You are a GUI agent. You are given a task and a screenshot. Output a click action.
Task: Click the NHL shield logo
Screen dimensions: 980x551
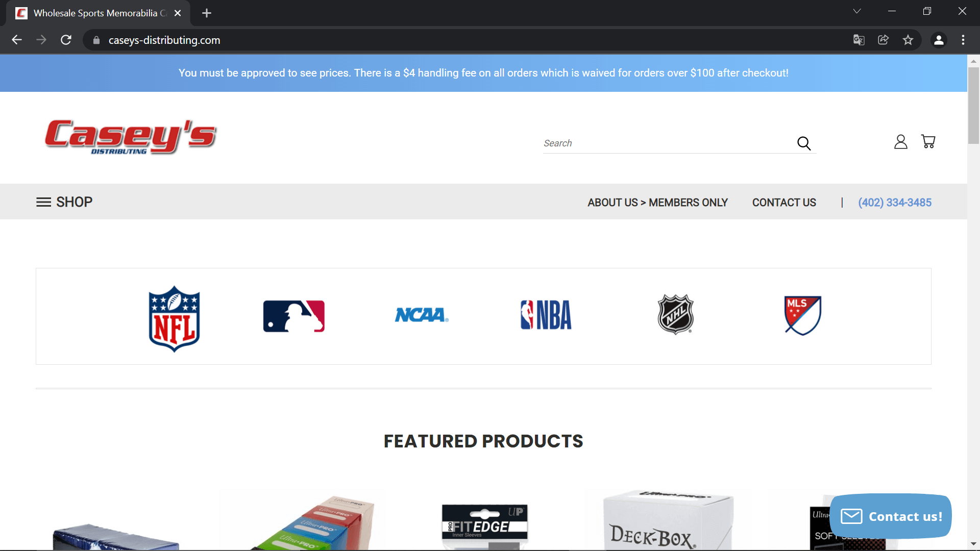tap(675, 314)
